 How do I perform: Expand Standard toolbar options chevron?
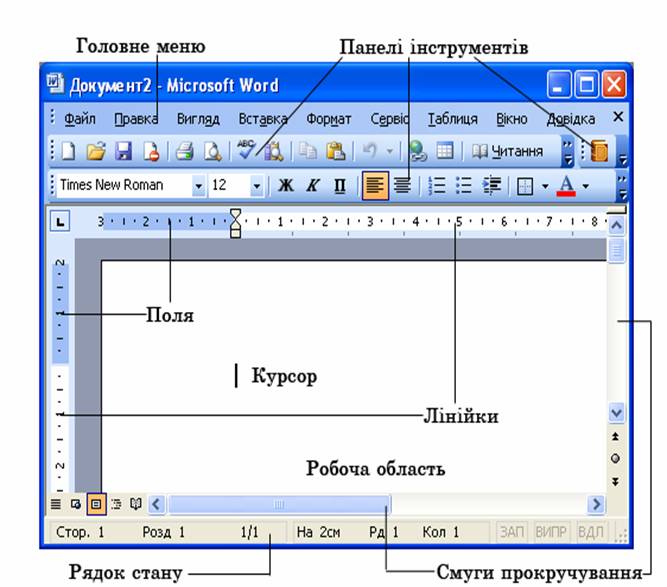567,153
